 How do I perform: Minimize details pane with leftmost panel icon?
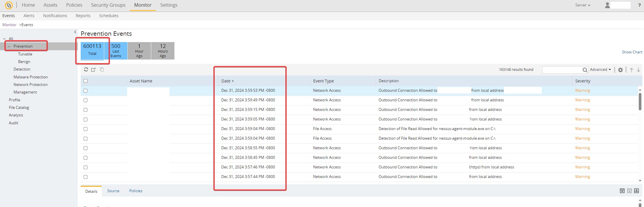coord(622,191)
